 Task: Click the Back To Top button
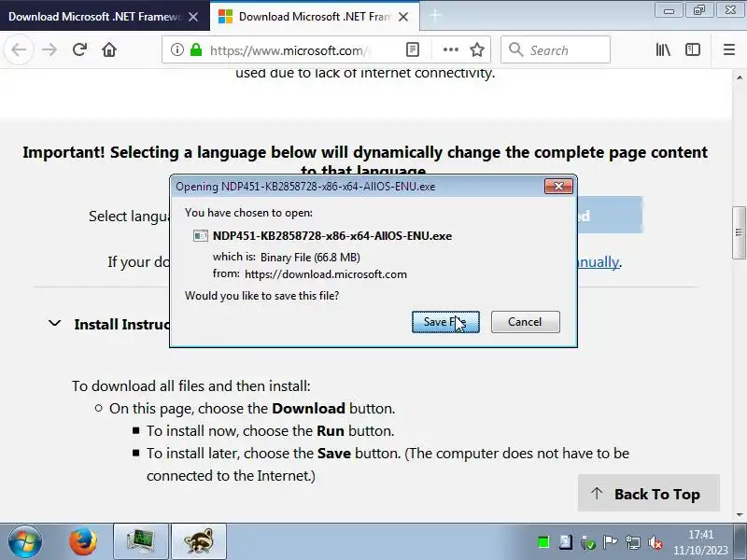(648, 494)
